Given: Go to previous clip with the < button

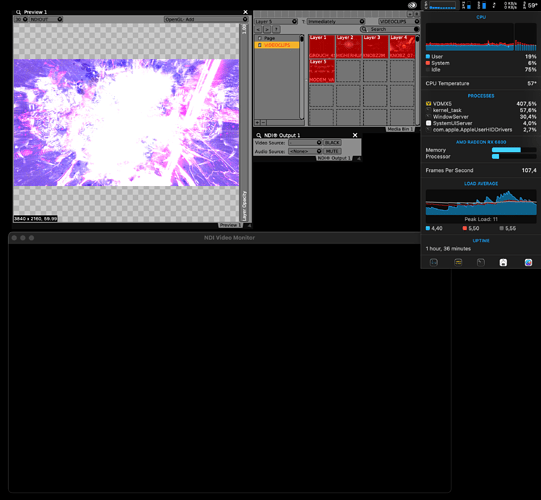Looking at the screenshot, I should (x=258, y=30).
